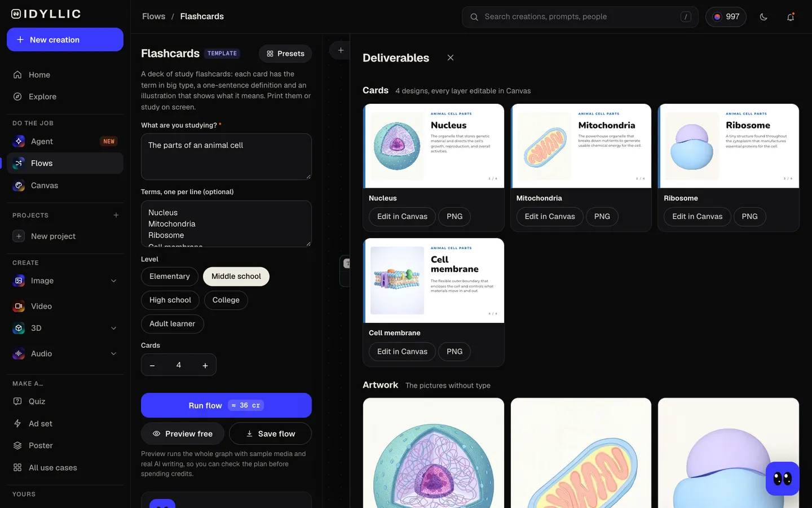The height and width of the screenshot is (508, 812).
Task: Open the Explore page
Action: 65,97
